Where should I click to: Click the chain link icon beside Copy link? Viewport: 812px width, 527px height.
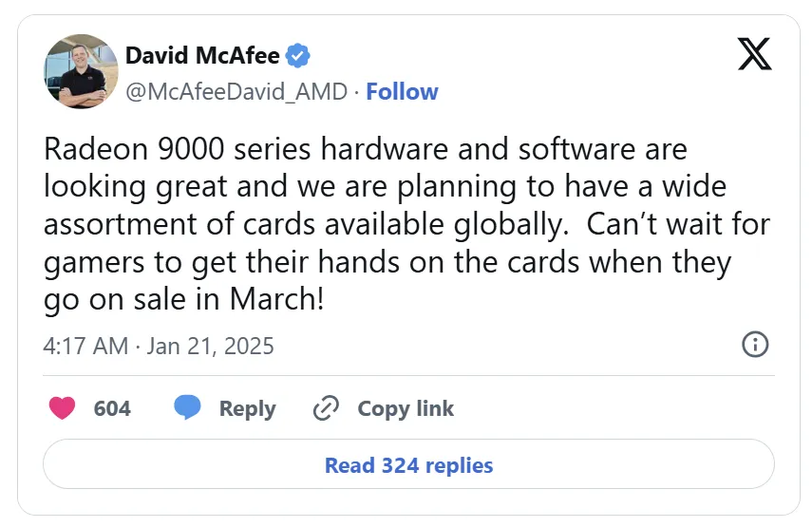coord(326,408)
